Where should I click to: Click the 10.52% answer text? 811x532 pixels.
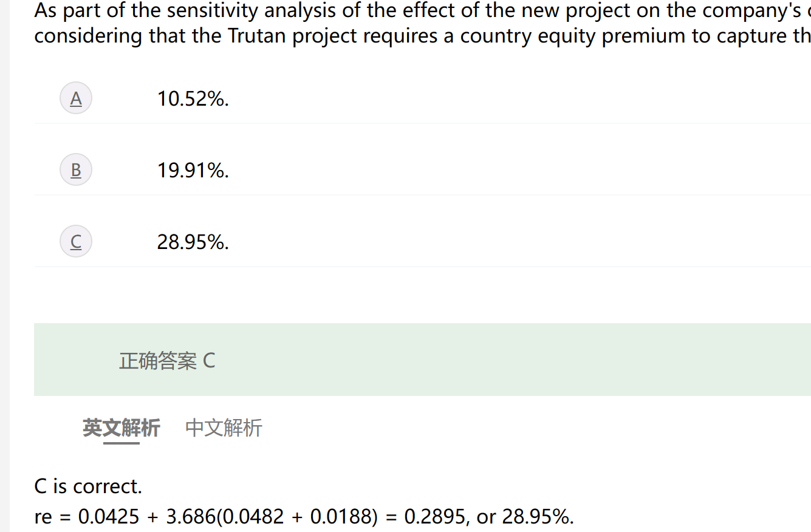(x=193, y=98)
